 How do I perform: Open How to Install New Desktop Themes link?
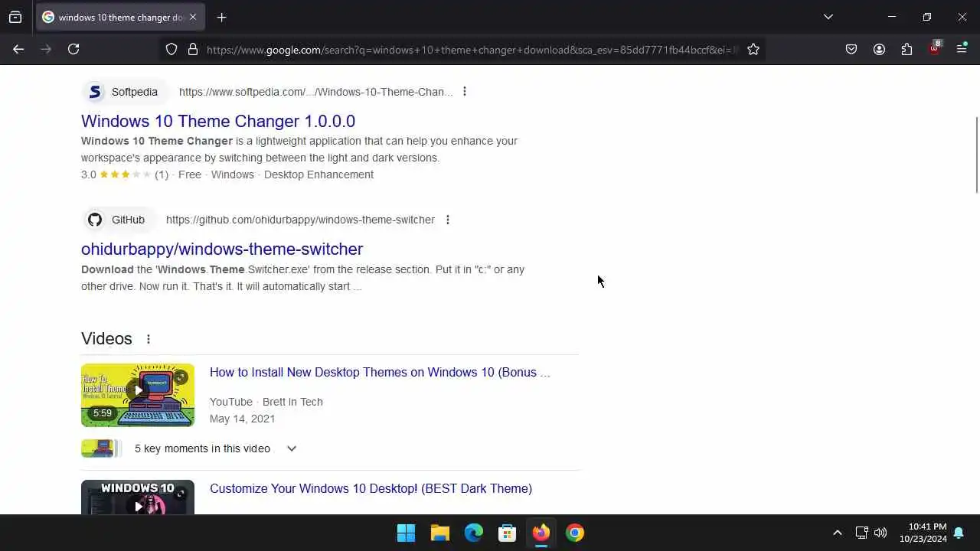(380, 373)
